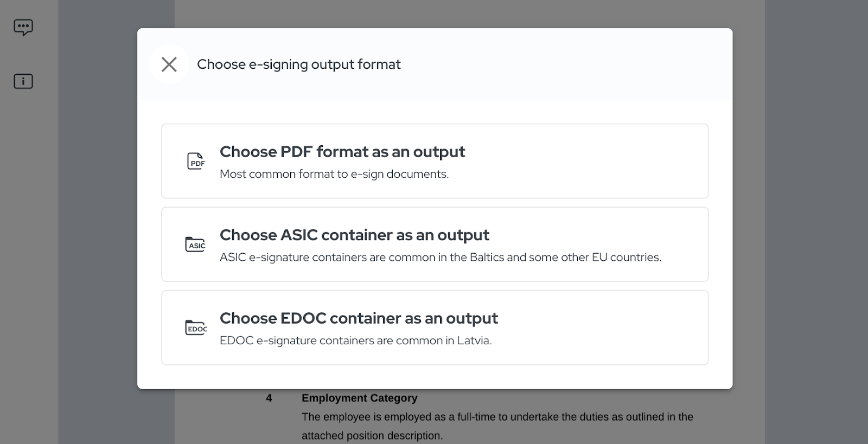This screenshot has width=868, height=444.
Task: Click the info icon in the sidebar
Action: coord(23,81)
